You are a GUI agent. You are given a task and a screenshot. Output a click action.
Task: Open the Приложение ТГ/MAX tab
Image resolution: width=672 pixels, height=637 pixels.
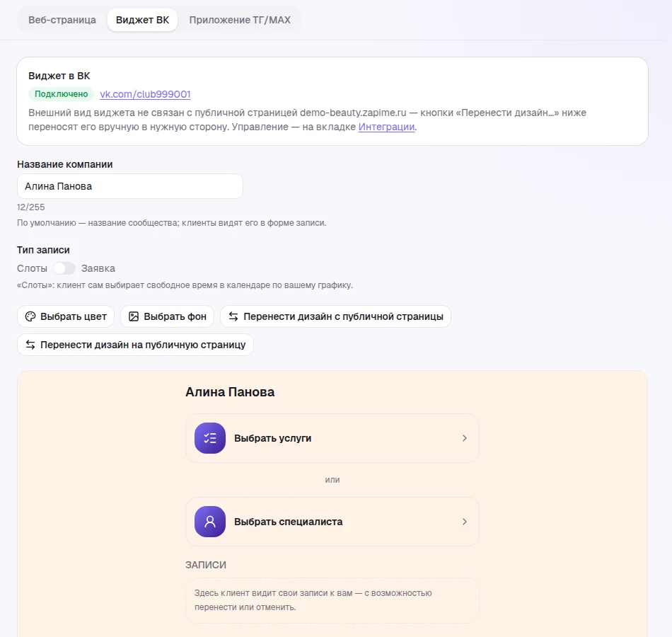click(240, 20)
